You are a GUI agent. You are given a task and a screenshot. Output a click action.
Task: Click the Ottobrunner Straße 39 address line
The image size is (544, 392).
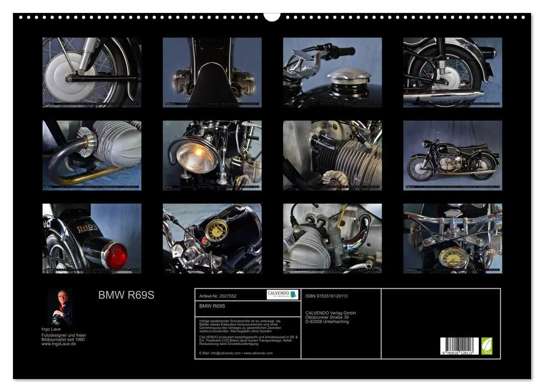click(x=327, y=317)
